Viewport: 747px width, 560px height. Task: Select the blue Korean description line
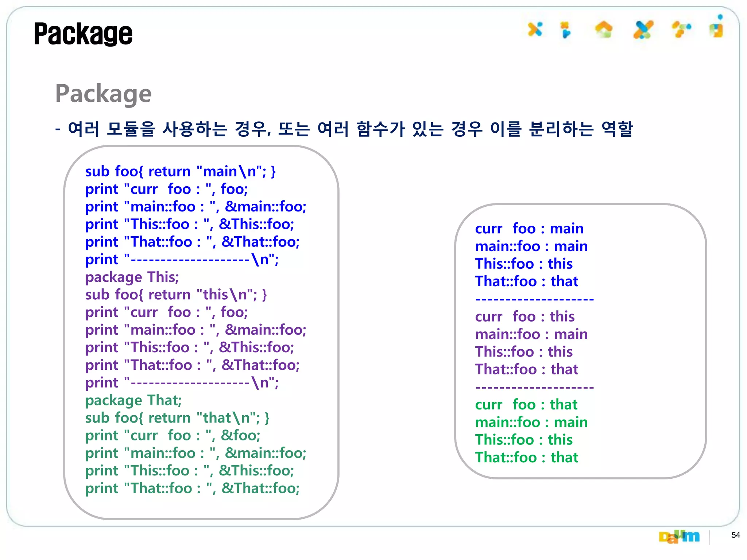344,129
